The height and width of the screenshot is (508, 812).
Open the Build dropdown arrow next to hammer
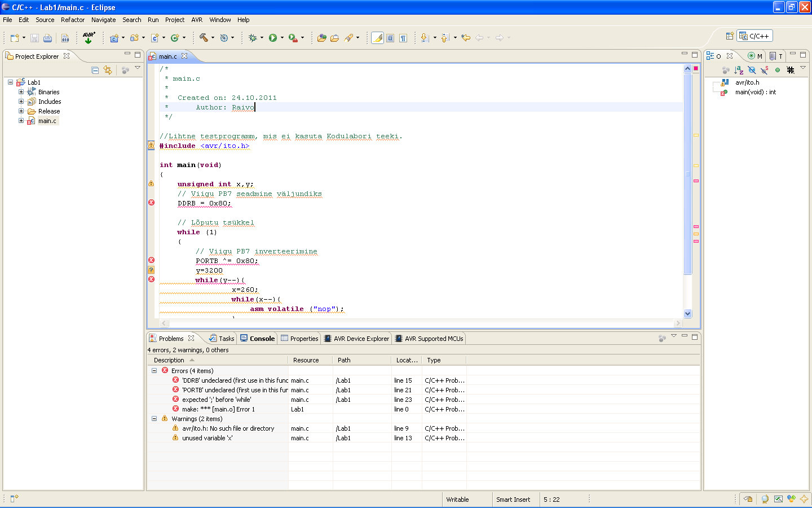click(x=213, y=38)
